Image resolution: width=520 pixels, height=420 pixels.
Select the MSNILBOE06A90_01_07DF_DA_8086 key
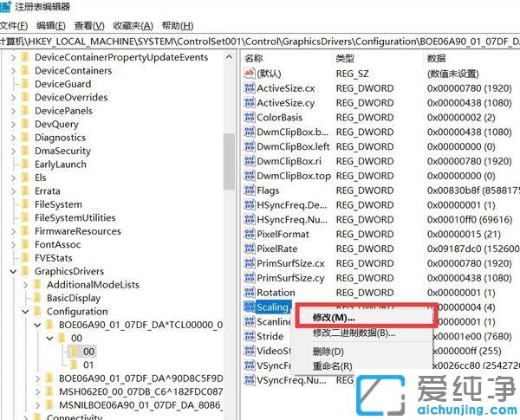(x=140, y=405)
